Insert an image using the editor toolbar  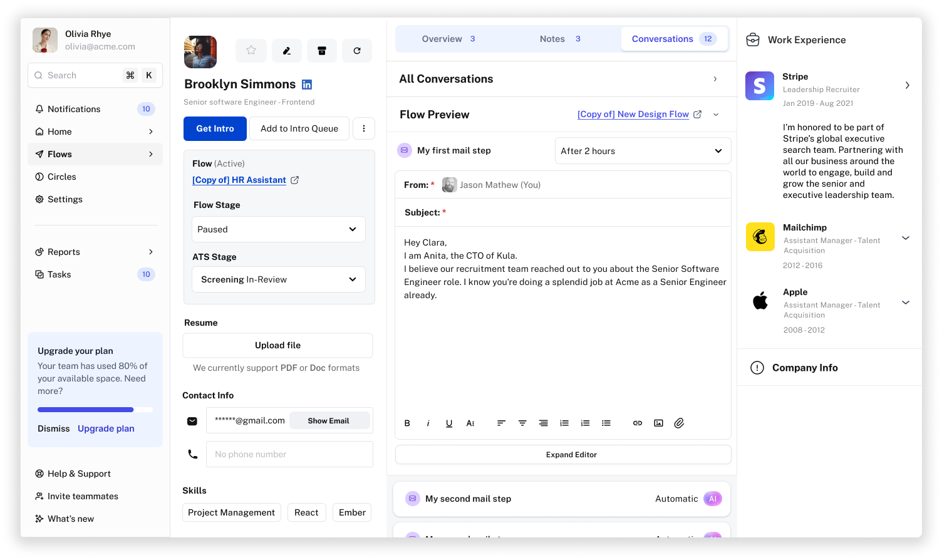pos(658,423)
